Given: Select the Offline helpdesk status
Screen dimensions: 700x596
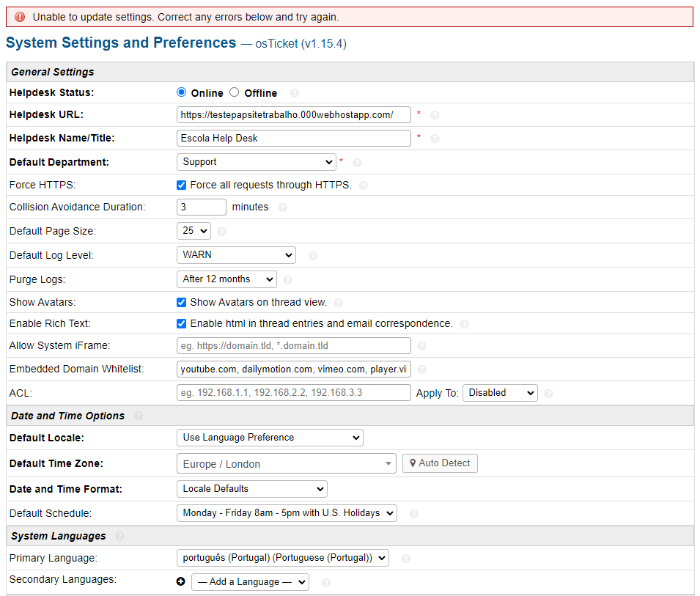Looking at the screenshot, I should coord(235,92).
